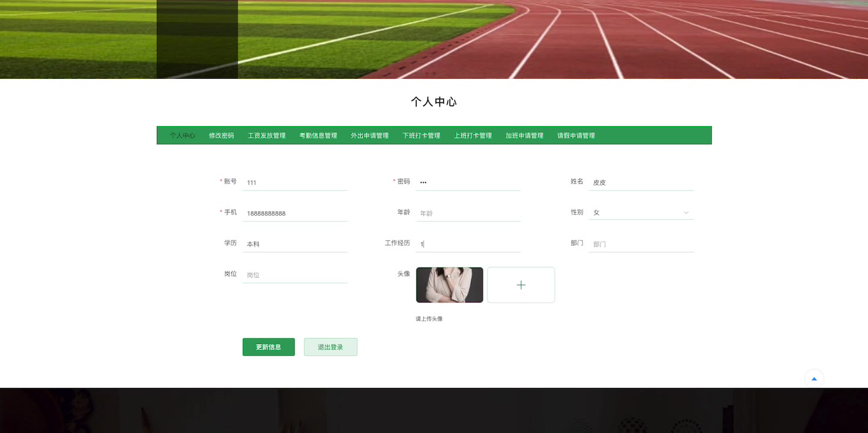Click the 请上传头像 hint text
The height and width of the screenshot is (433, 868).
click(x=429, y=319)
